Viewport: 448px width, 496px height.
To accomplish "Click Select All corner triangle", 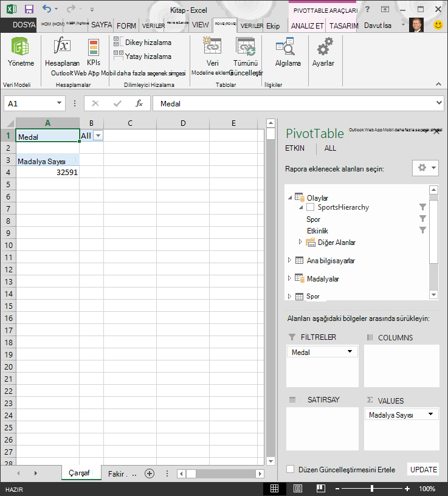I will pos(10,123).
